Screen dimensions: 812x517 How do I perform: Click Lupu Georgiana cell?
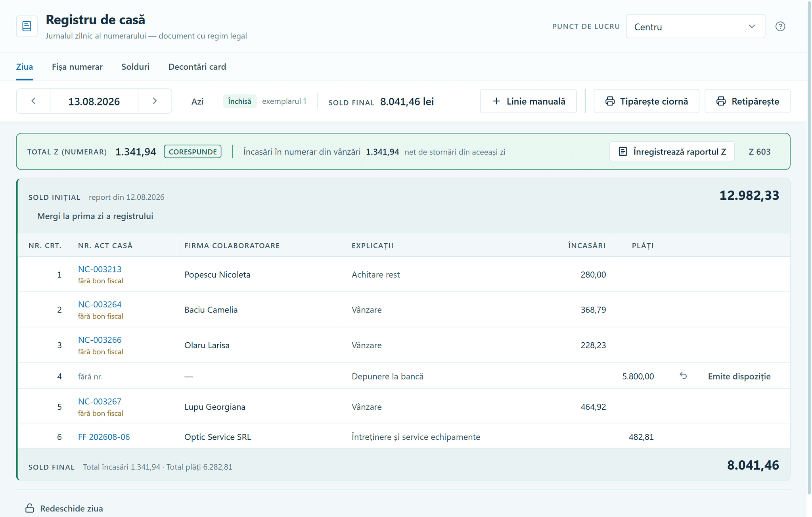coord(215,407)
